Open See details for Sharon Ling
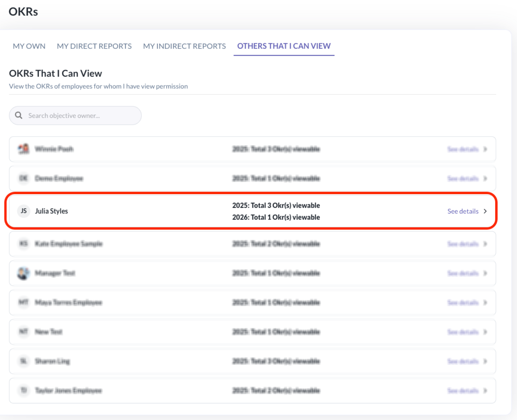 [463, 362]
